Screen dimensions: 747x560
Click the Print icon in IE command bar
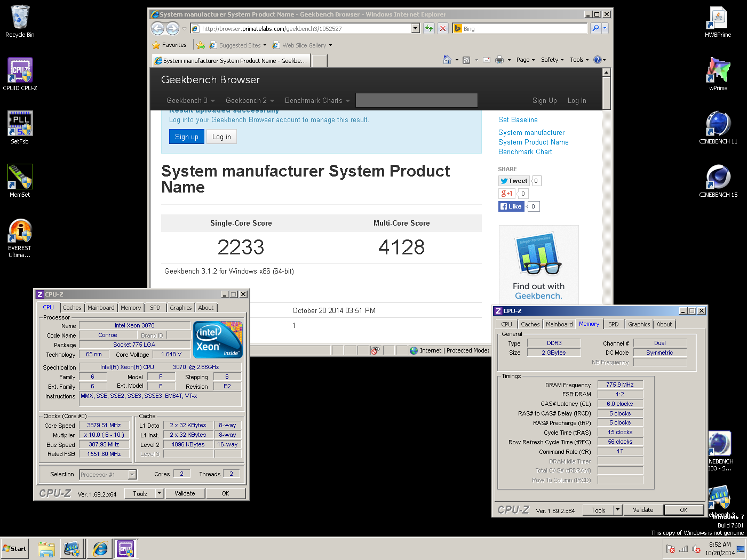pos(499,60)
